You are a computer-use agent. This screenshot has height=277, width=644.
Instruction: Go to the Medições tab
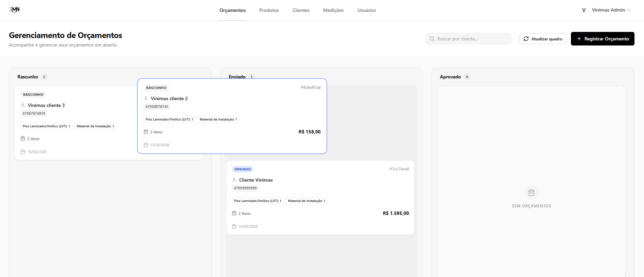pyautogui.click(x=333, y=10)
